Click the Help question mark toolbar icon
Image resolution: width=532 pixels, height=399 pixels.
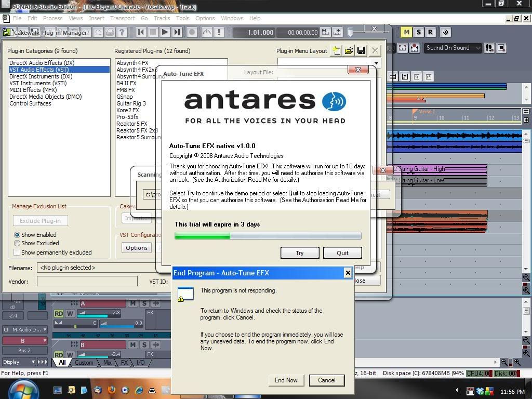pos(122,32)
